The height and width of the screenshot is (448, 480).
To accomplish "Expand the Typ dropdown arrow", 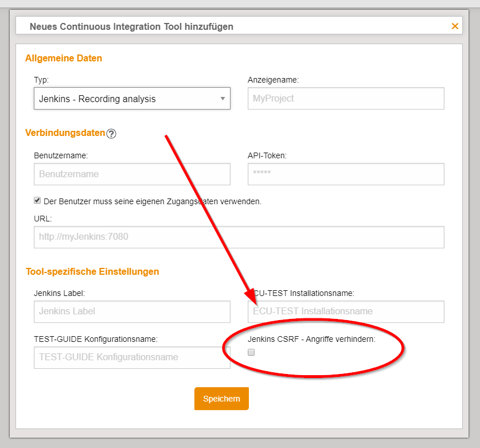I will (223, 99).
